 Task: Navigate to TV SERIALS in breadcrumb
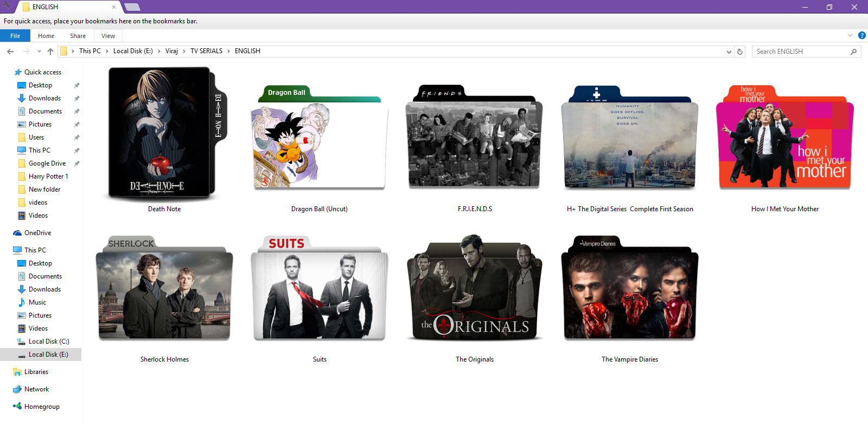[x=206, y=51]
